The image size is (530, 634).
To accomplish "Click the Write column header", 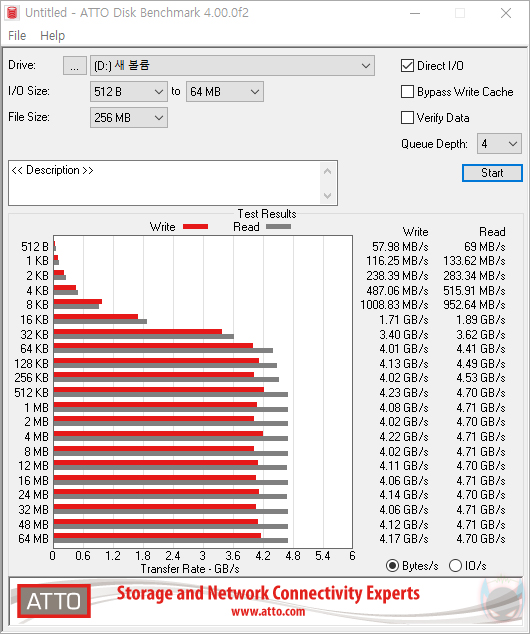I will 416,232.
